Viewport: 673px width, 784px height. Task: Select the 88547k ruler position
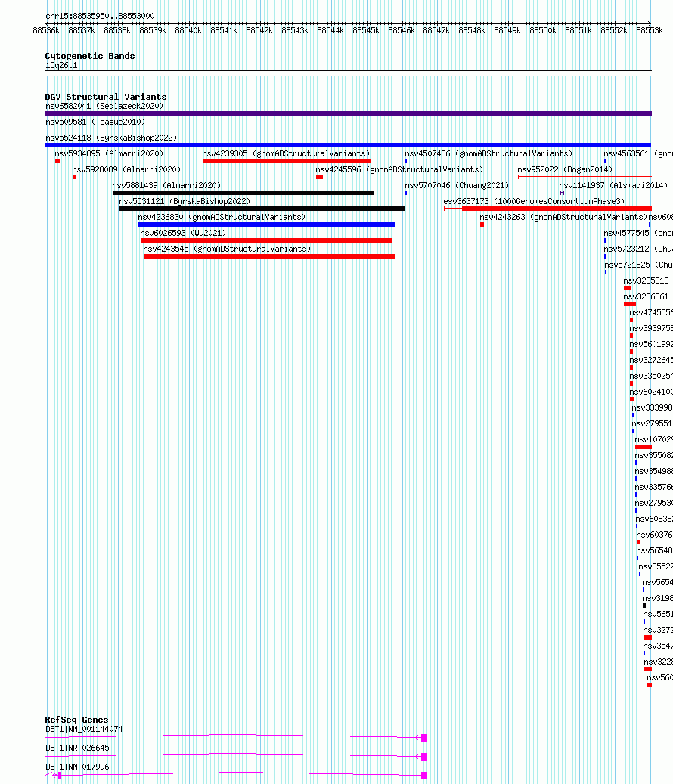click(x=436, y=30)
